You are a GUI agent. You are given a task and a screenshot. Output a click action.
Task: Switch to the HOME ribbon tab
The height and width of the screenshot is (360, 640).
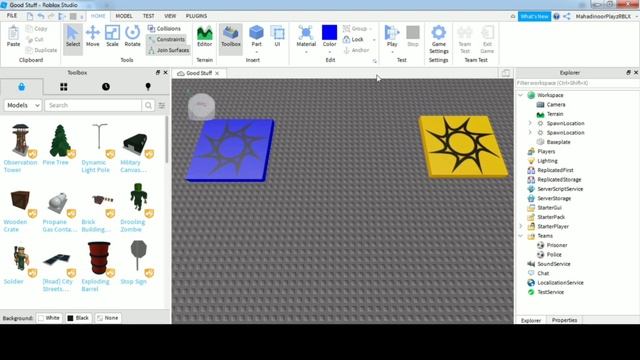click(x=98, y=16)
